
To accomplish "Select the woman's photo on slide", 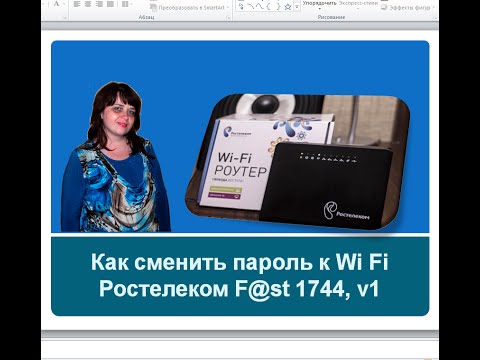I will [116, 157].
